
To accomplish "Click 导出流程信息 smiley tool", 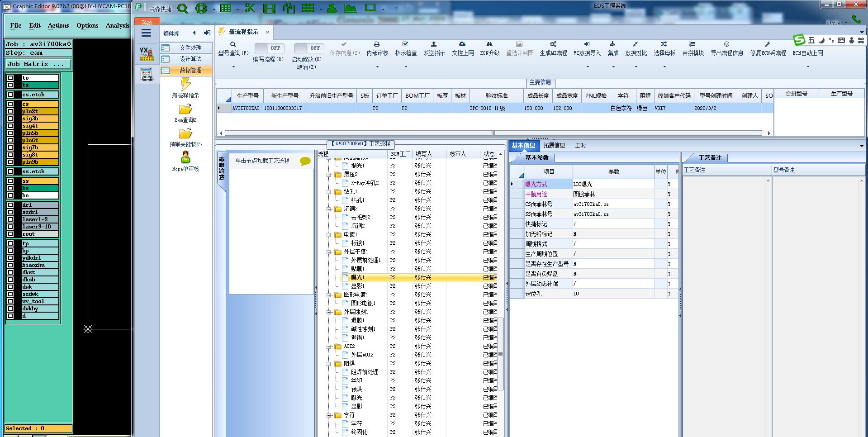I will (726, 49).
